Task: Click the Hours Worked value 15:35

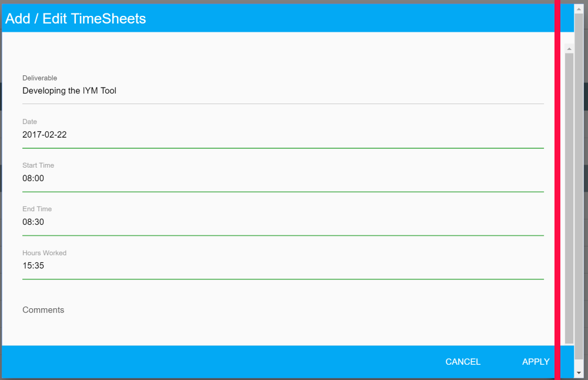Action: point(282,266)
